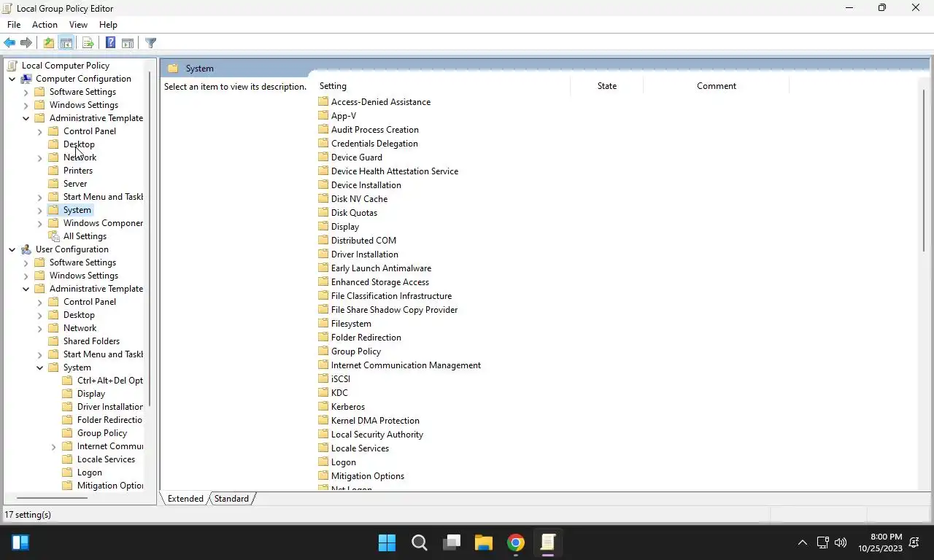Click the Export List toolbar icon

(x=88, y=43)
